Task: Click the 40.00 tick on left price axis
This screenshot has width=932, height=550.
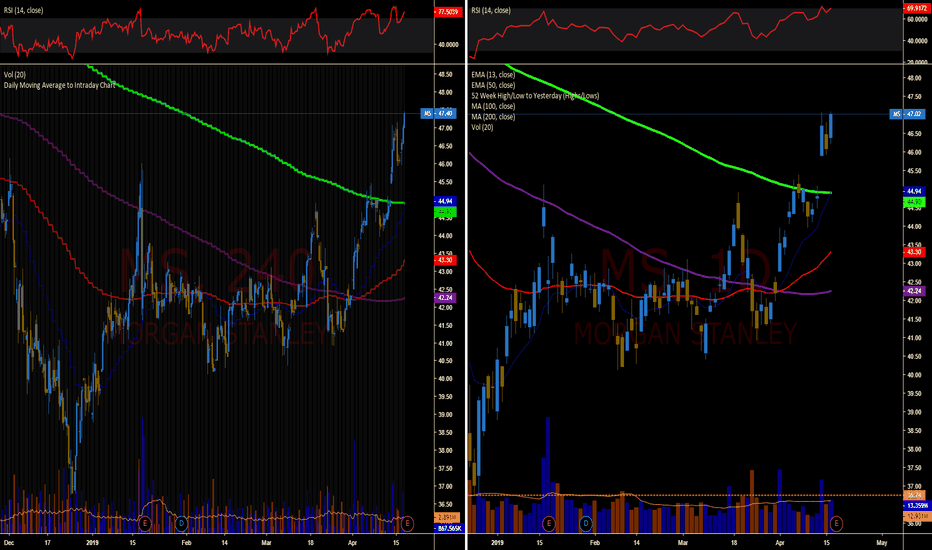Action: click(445, 379)
